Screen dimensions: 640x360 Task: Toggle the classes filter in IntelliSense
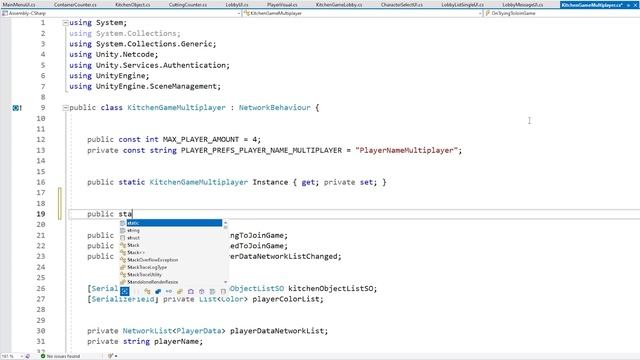pos(147,291)
